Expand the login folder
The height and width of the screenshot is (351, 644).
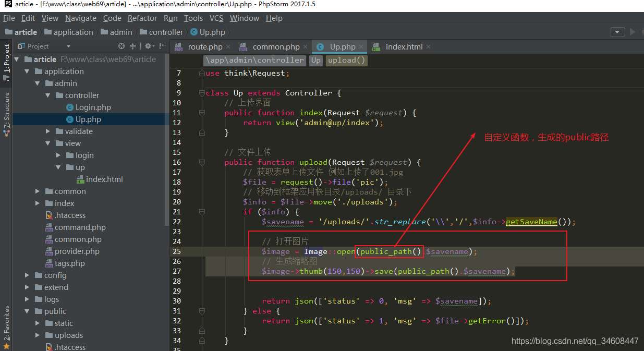point(58,155)
